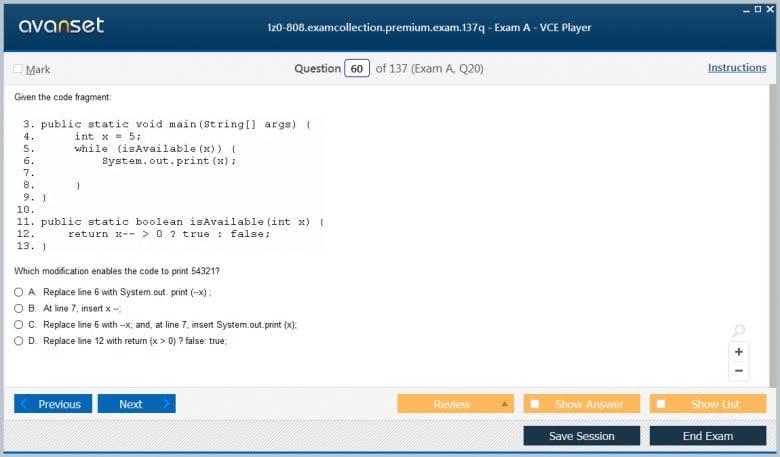The height and width of the screenshot is (457, 780).
Task: Select answer option D
Action: [18, 341]
